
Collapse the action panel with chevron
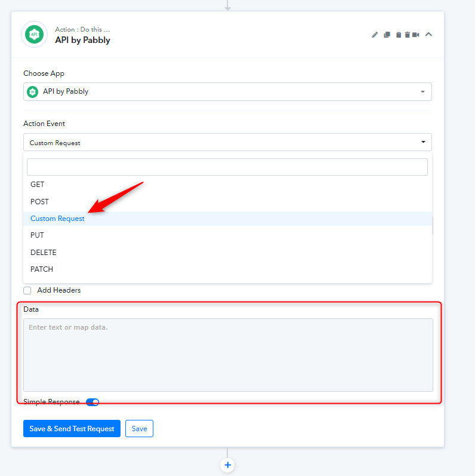(428, 35)
